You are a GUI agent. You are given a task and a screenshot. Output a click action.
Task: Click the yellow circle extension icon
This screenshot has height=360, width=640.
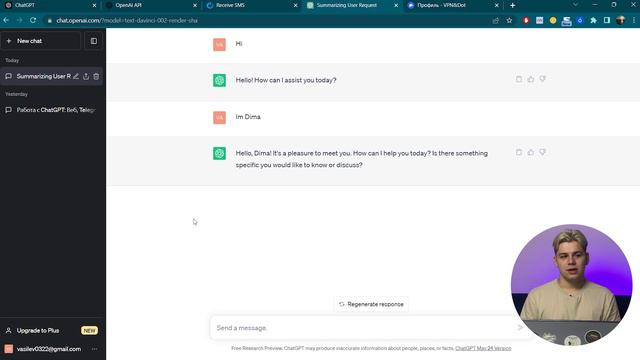point(553,20)
